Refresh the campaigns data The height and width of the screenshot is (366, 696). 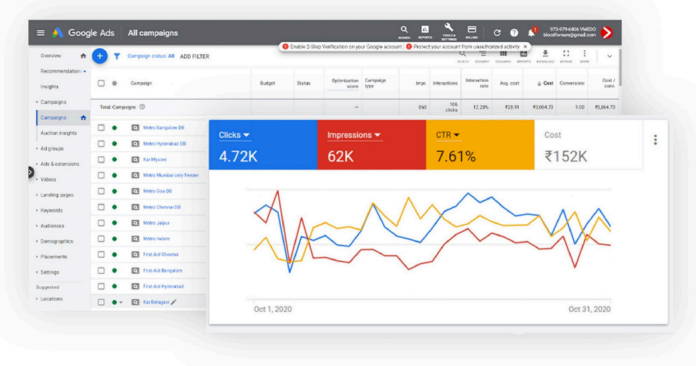497,33
